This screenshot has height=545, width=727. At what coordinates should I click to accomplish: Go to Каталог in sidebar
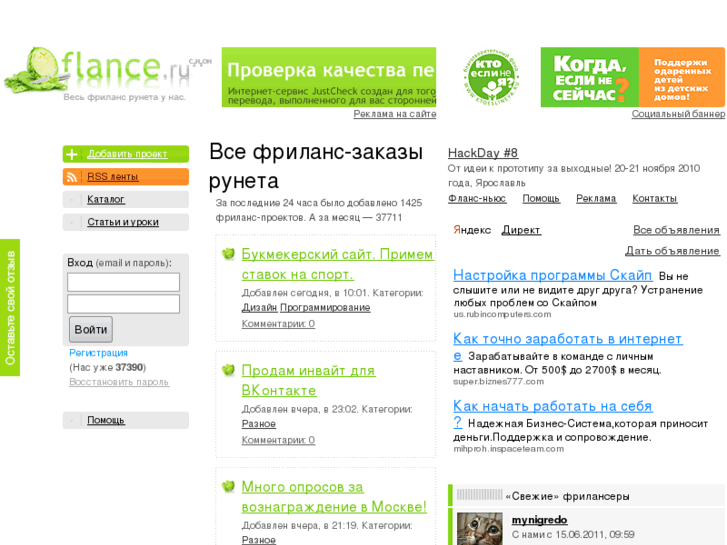tap(106, 199)
